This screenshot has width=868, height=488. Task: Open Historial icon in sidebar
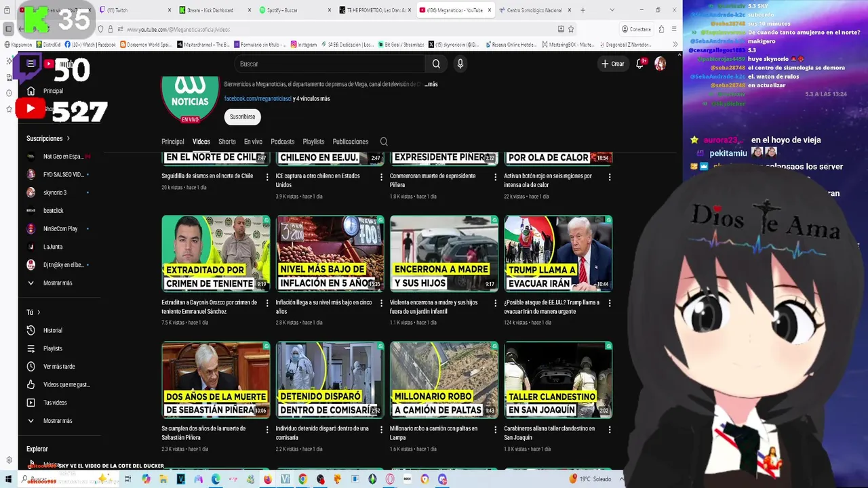tap(31, 330)
